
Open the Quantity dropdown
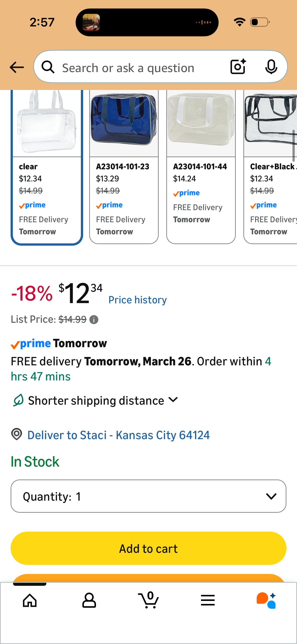pyautogui.click(x=148, y=496)
